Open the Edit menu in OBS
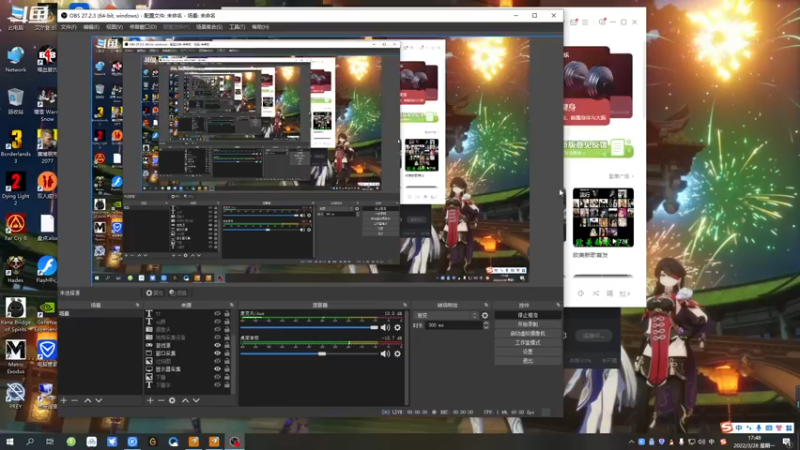Screen dimensions: 800x450 click(91, 27)
